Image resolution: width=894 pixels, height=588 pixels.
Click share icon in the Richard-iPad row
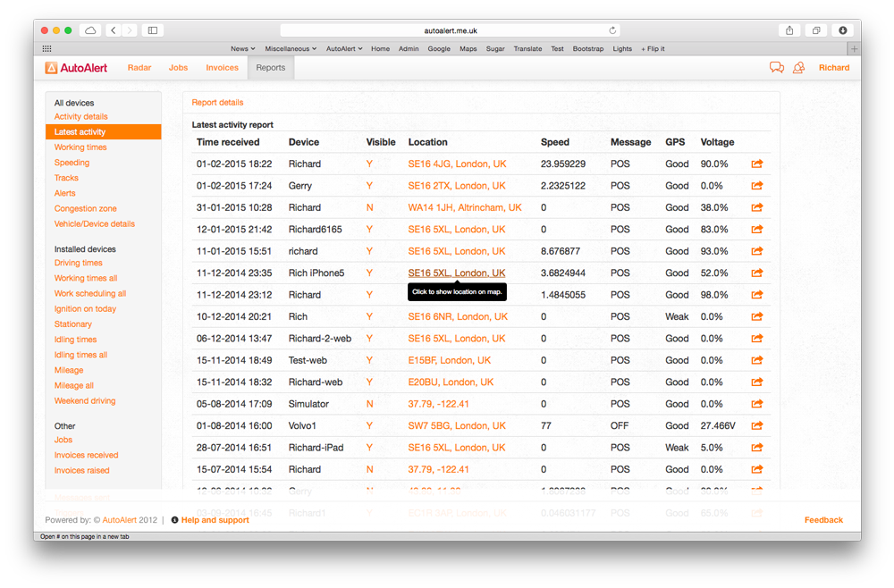coord(756,448)
